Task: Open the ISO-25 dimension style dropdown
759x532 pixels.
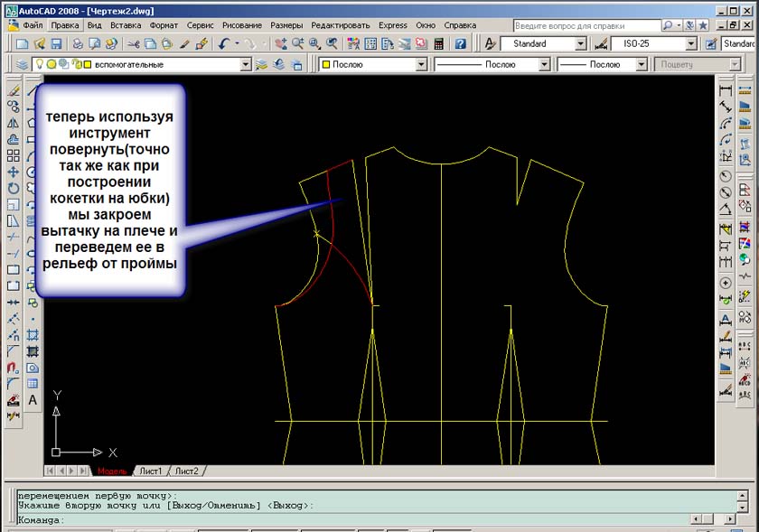Action: (x=690, y=43)
